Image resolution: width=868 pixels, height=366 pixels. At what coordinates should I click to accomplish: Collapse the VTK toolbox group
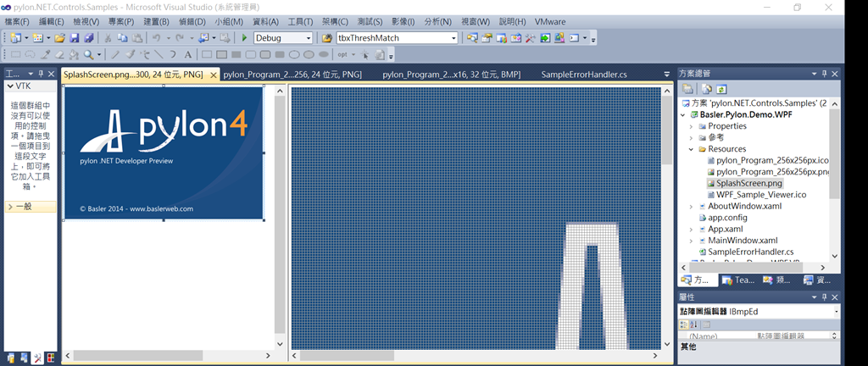[x=10, y=86]
